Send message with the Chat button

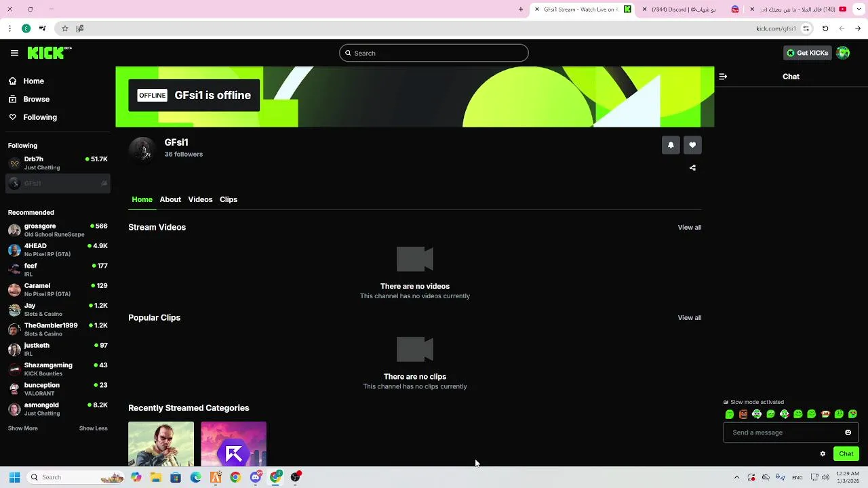(x=846, y=454)
